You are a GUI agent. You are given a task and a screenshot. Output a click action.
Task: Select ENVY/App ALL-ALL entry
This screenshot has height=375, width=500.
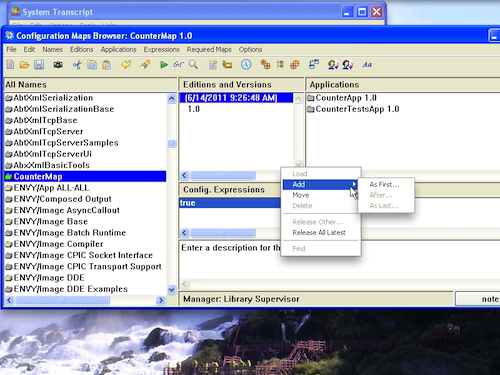[x=85, y=188]
